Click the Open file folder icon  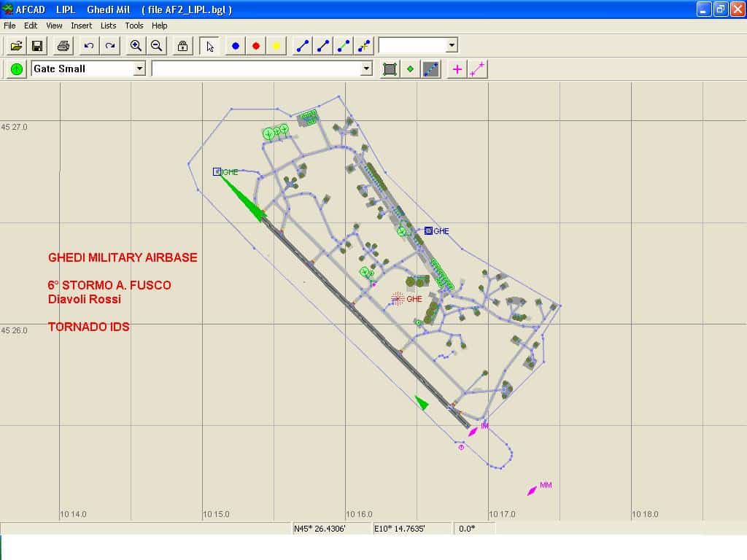click(16, 46)
